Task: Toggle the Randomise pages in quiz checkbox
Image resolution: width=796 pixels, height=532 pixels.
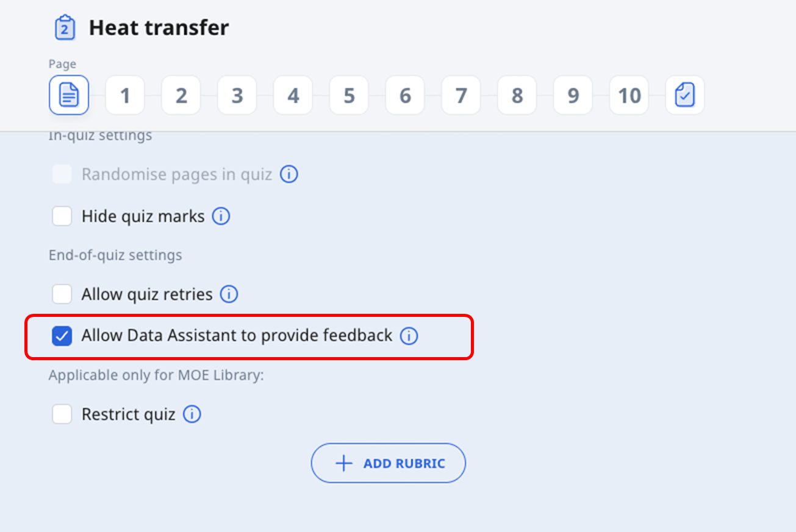Action: point(62,174)
